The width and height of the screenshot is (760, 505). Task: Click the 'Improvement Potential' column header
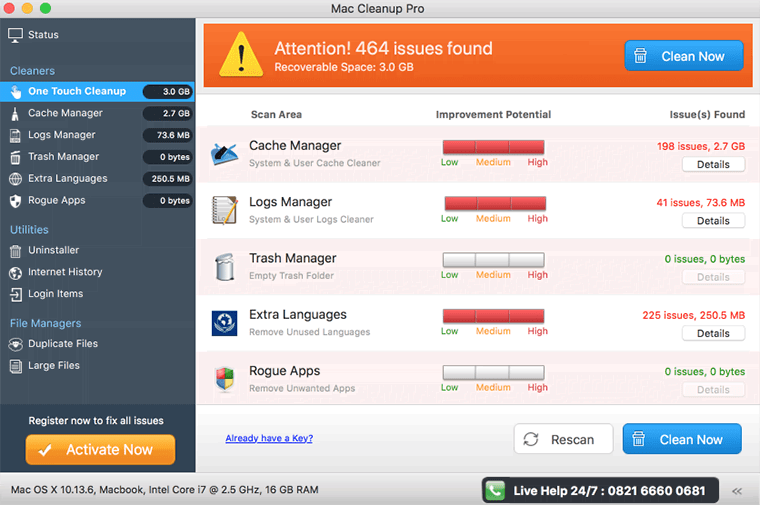coord(493,114)
